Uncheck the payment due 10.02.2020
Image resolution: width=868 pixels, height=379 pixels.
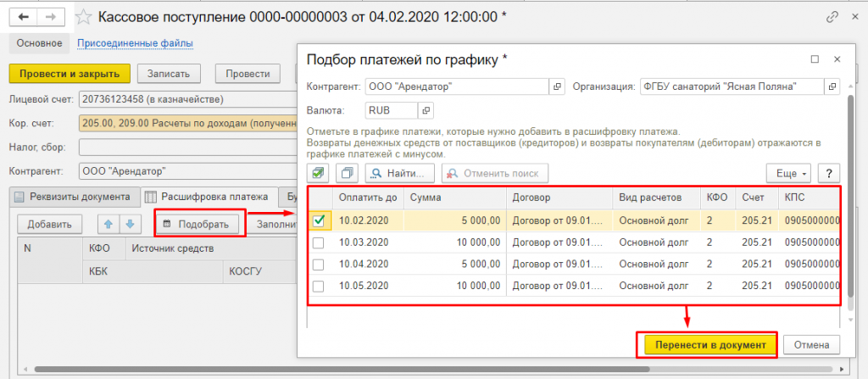(x=319, y=220)
